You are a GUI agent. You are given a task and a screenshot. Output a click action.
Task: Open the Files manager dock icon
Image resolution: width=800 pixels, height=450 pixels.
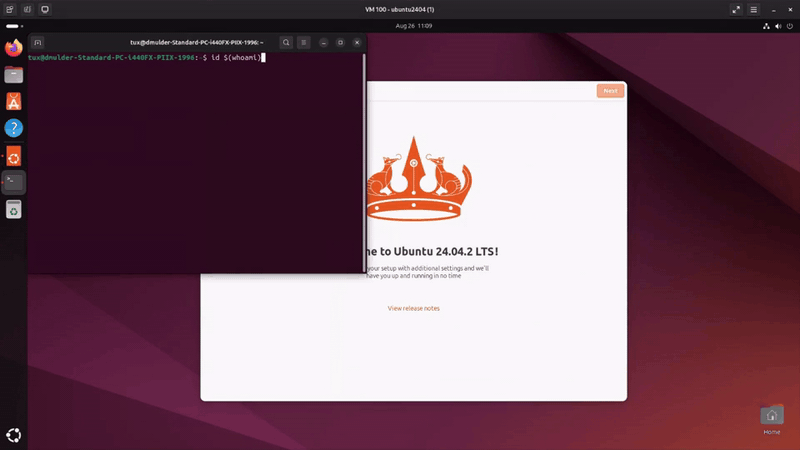pyautogui.click(x=14, y=75)
